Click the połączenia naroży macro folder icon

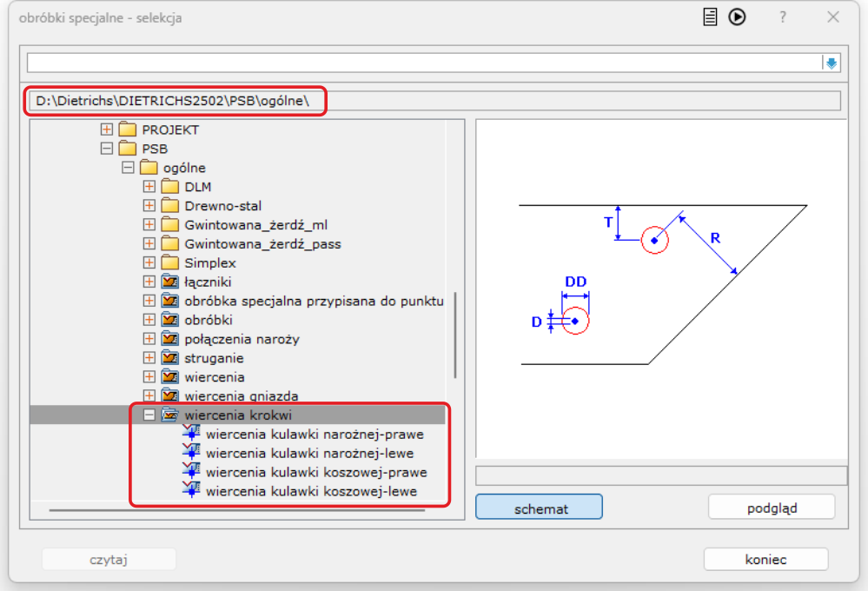[x=170, y=338]
